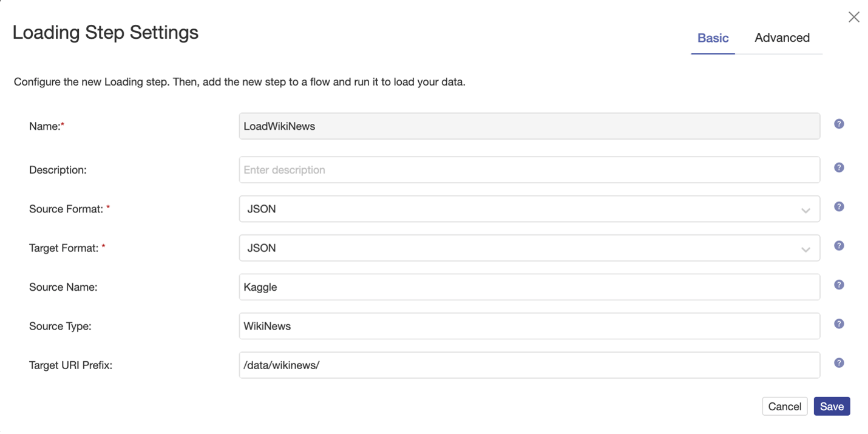Click the Description input field

[x=529, y=170]
